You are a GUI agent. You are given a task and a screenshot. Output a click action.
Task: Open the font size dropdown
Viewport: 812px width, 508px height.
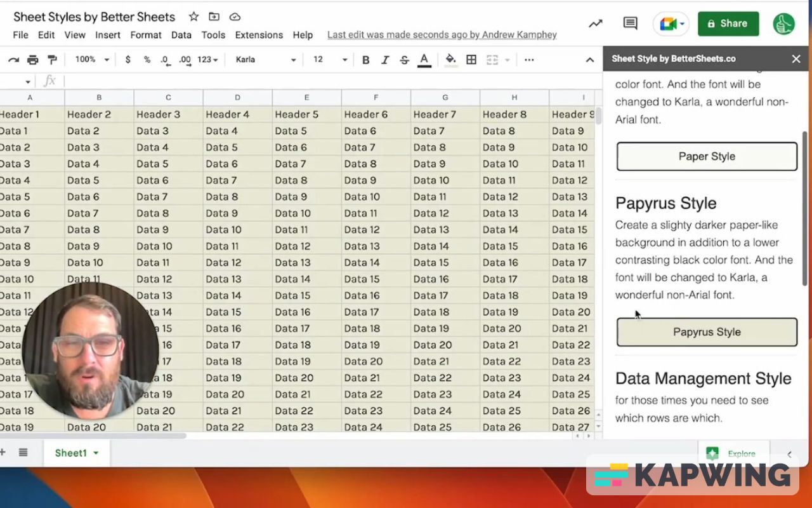pos(330,60)
